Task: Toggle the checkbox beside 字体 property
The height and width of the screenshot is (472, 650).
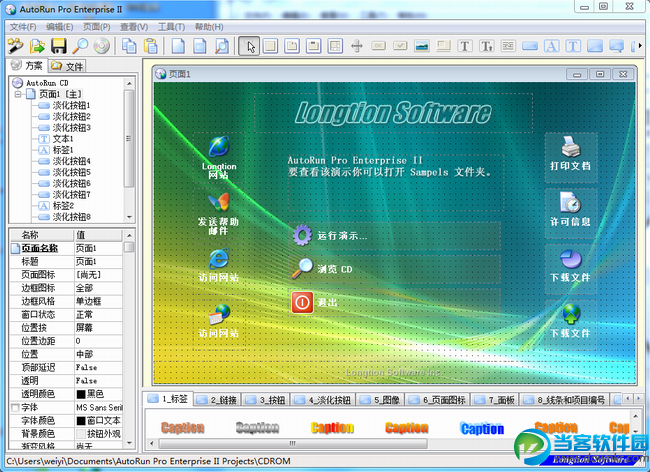Action: (x=15, y=408)
